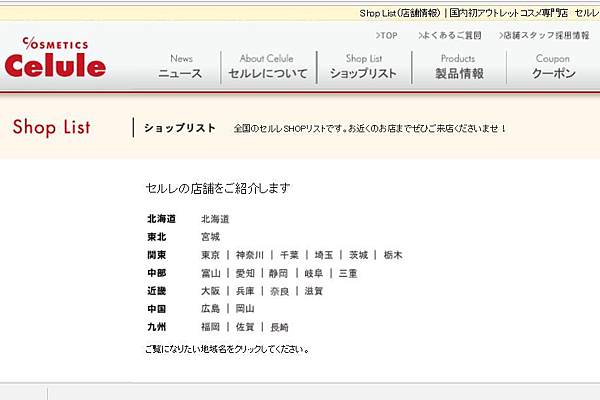Select the 兵庫 prefecture link

[245, 291]
